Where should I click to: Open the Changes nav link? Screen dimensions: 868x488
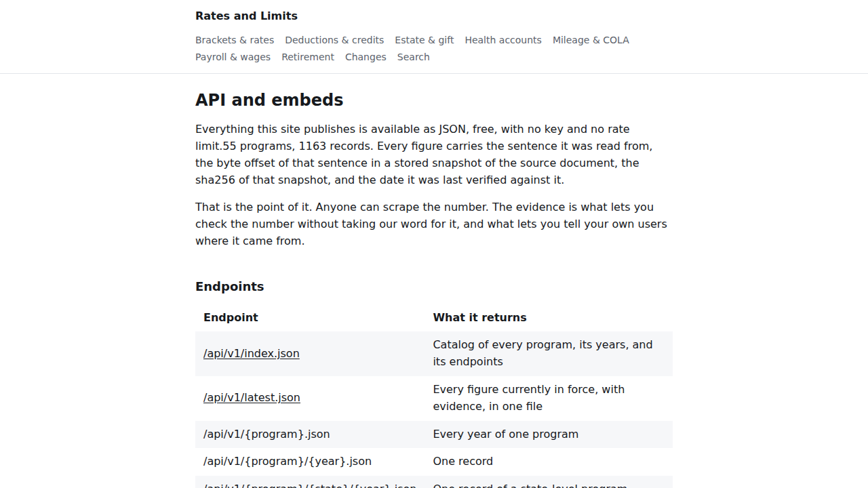(366, 57)
